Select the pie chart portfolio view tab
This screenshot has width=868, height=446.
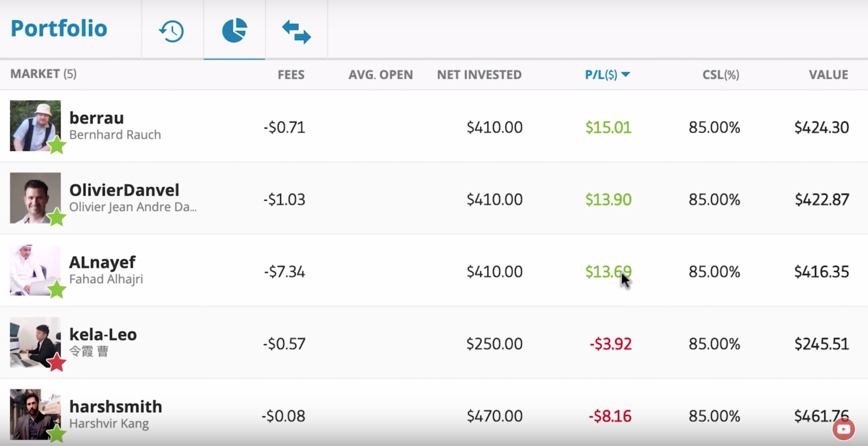234,30
